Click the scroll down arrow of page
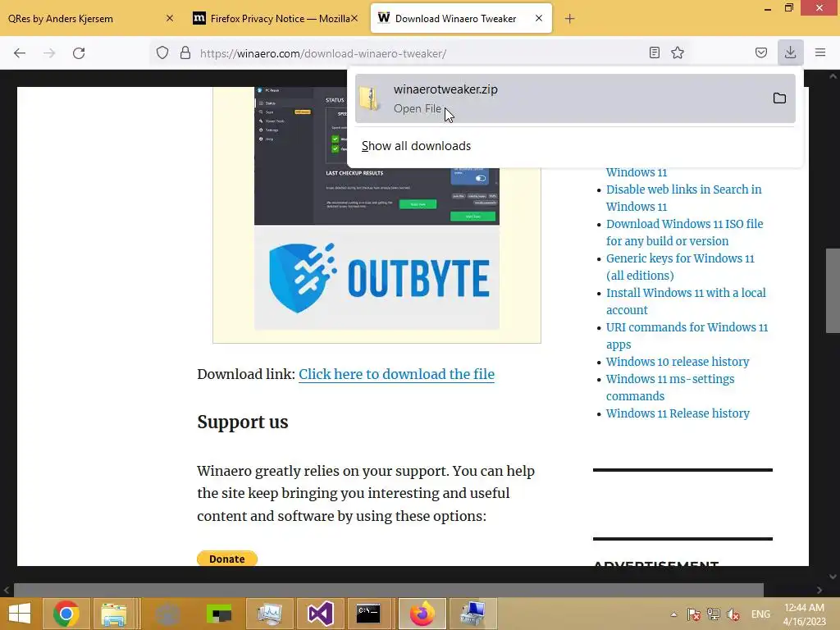 (833, 577)
